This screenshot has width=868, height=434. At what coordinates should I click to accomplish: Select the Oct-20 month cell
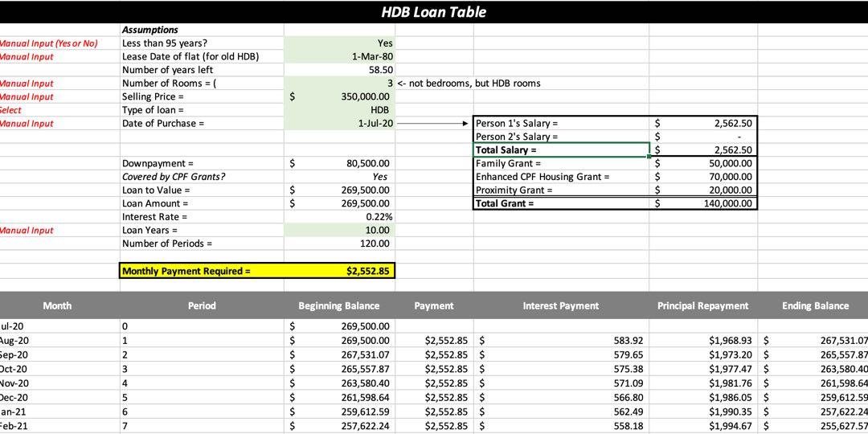59,367
